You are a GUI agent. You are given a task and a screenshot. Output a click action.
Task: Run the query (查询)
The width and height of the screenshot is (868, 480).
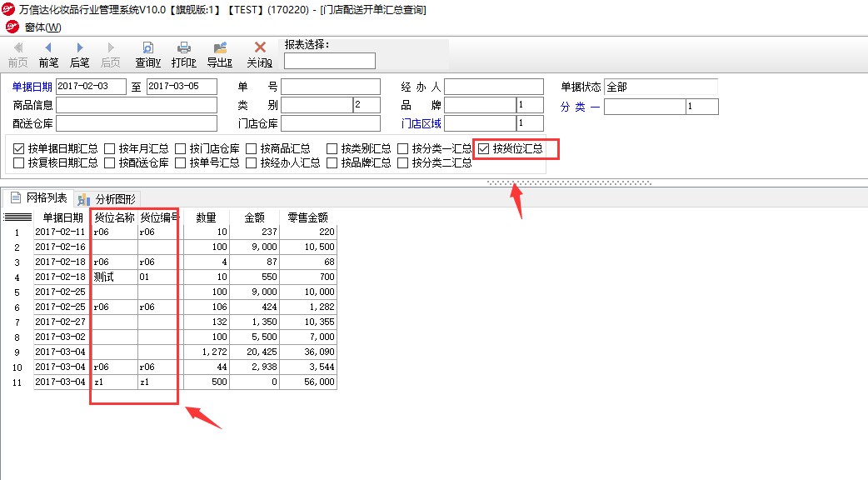coord(147,54)
